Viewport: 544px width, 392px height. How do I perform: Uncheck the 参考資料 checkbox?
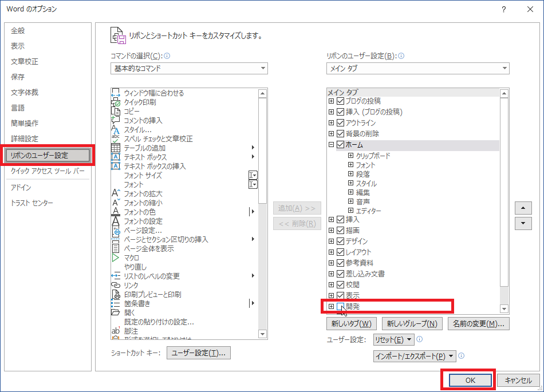pos(340,263)
